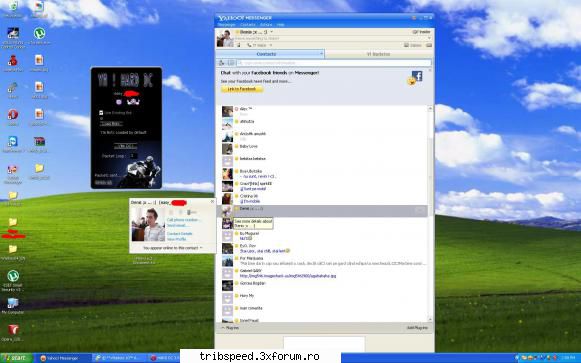This screenshot has width=581, height=363.
Task: Click the bottom-left button in the black window
Action: tap(103, 183)
